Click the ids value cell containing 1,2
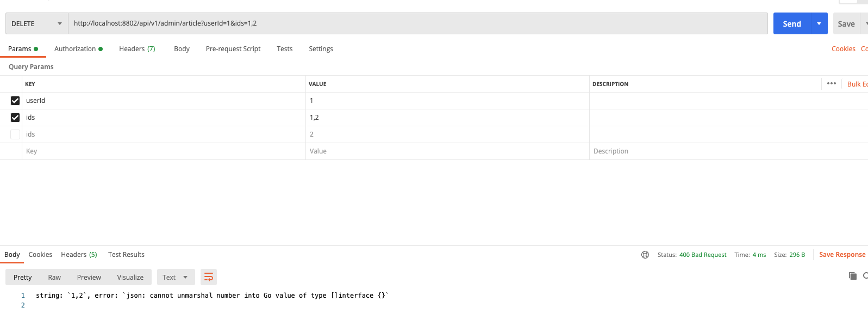Image resolution: width=868 pixels, height=332 pixels. pos(447,118)
